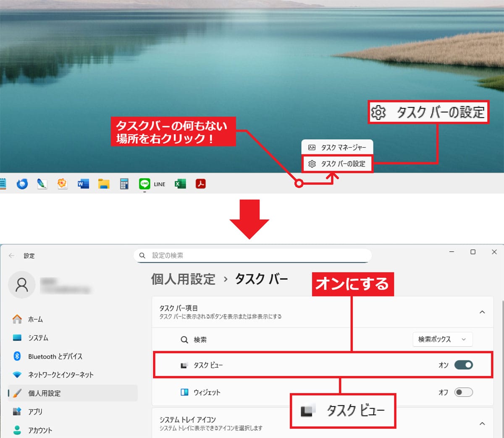Open the orange flower app on taskbar

click(x=62, y=184)
